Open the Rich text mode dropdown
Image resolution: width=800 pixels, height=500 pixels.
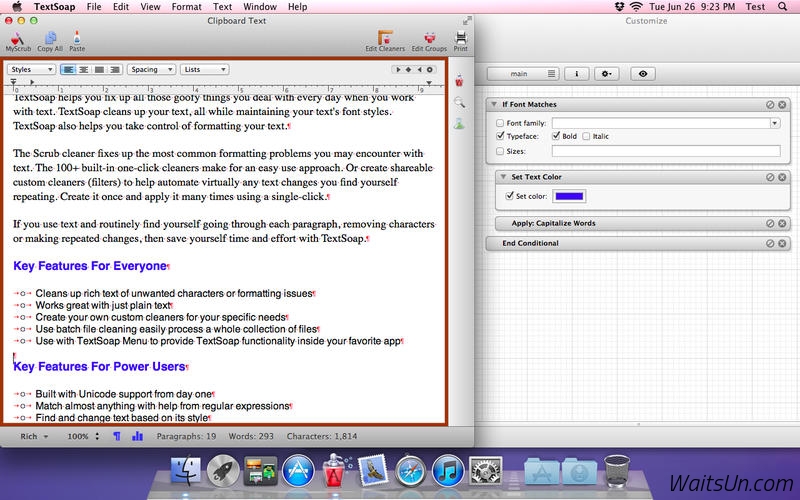click(34, 436)
